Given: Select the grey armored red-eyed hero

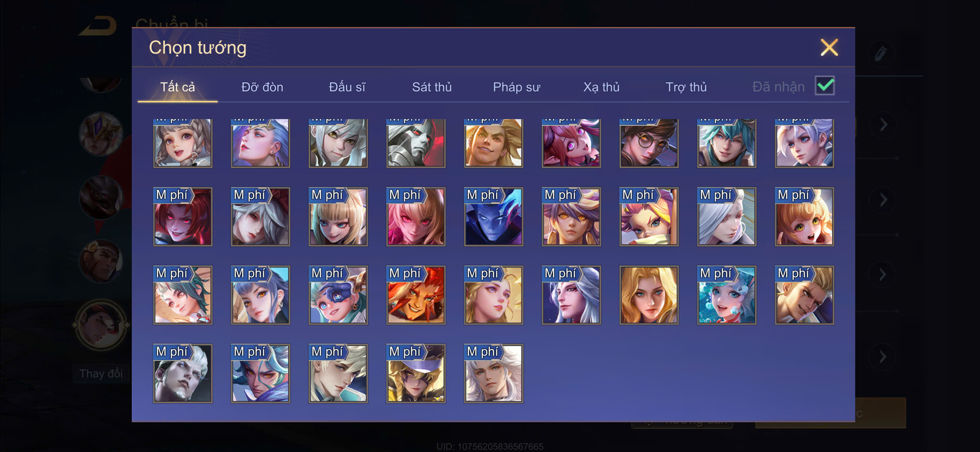Looking at the screenshot, I should (x=416, y=143).
